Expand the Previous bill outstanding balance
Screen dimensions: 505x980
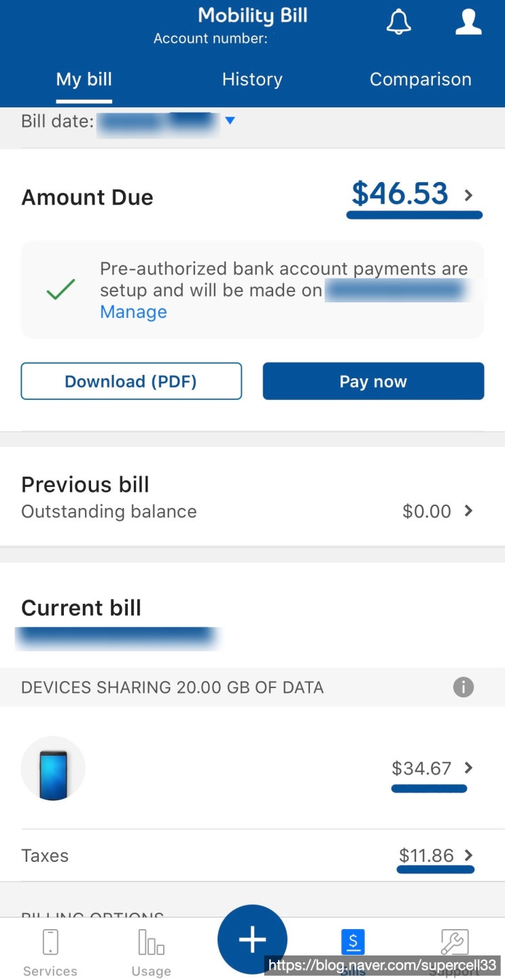click(468, 511)
